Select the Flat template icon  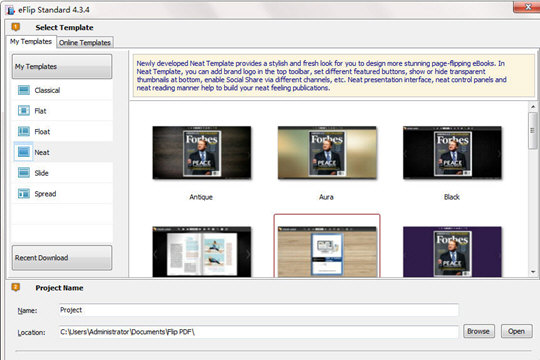pyautogui.click(x=24, y=111)
